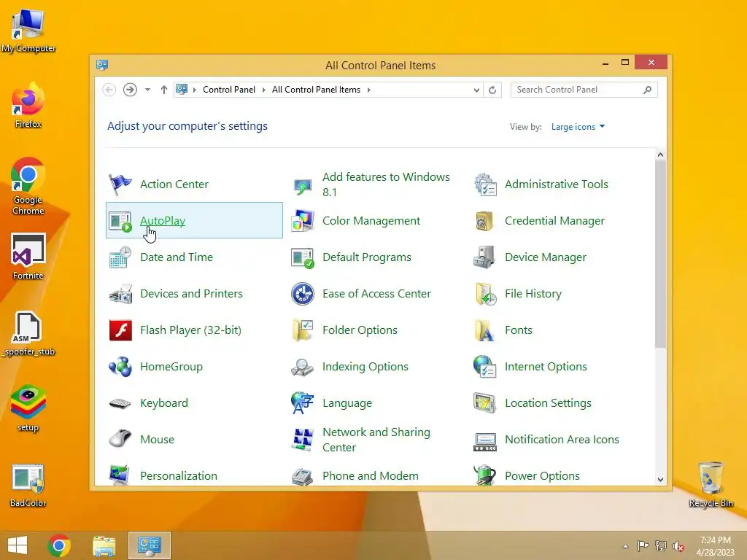Open the Date and Time calendar icon
The image size is (747, 560).
pyautogui.click(x=120, y=257)
